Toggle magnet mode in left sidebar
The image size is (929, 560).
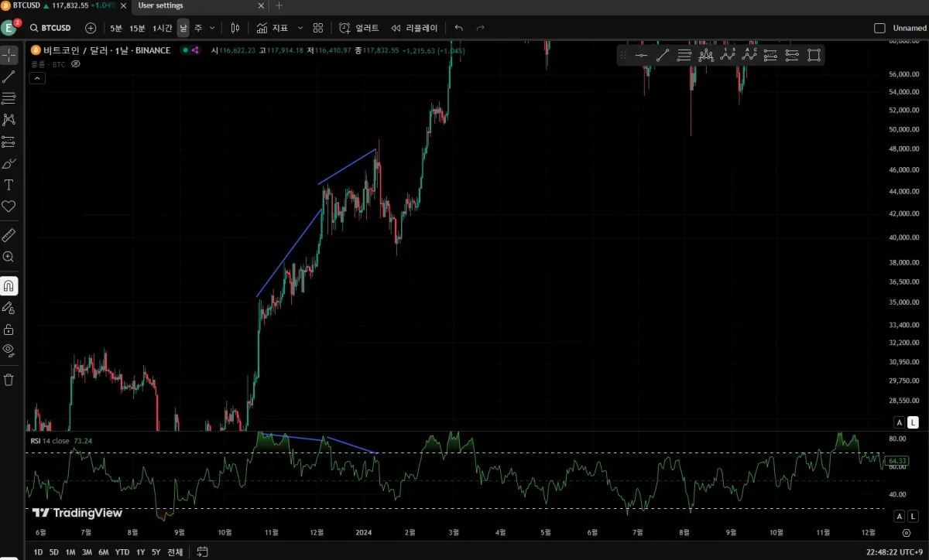tap(9, 286)
